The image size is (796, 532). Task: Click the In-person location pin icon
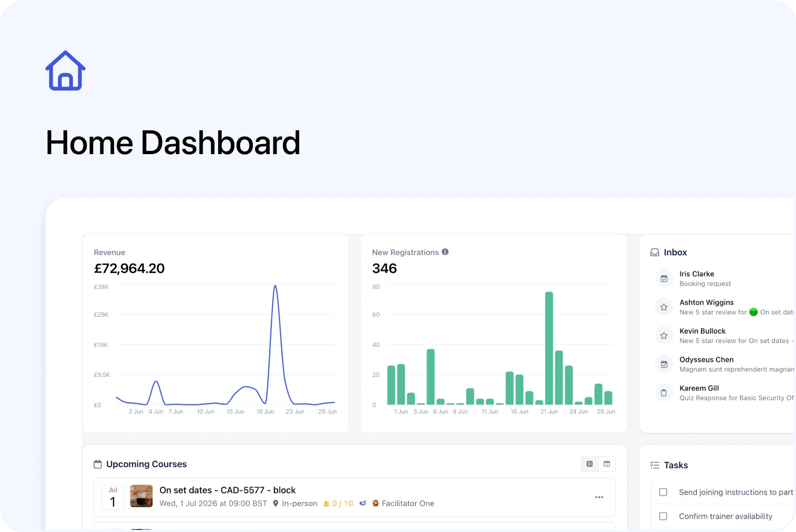click(x=276, y=503)
